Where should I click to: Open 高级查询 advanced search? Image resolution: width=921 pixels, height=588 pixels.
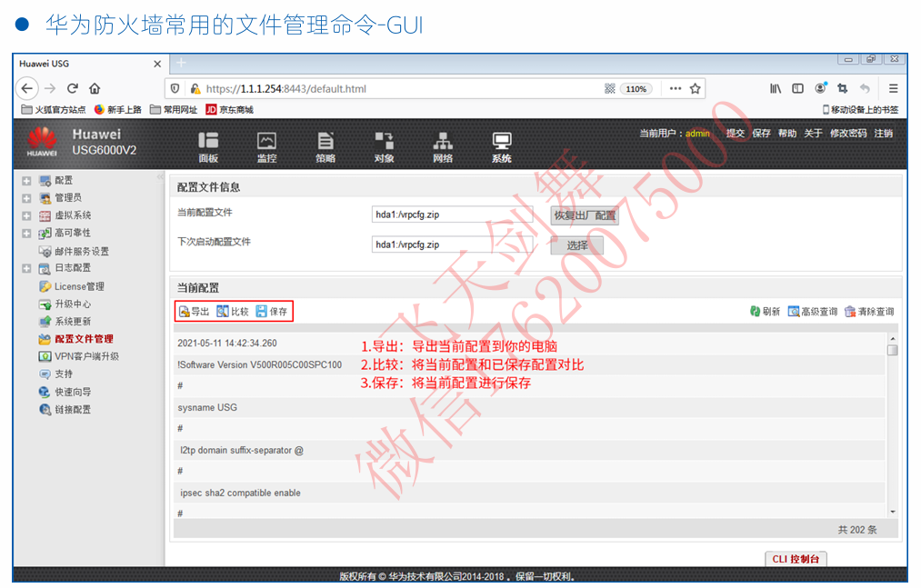[813, 312]
